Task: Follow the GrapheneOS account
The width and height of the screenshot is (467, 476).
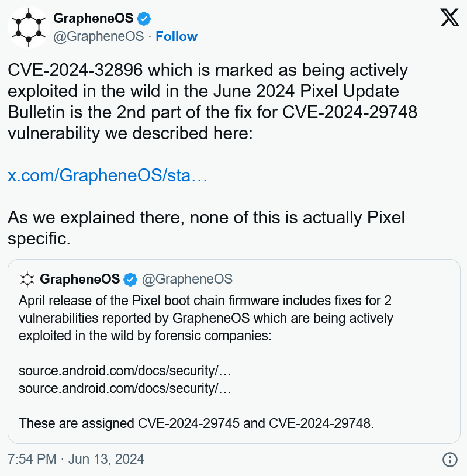Action: (177, 36)
